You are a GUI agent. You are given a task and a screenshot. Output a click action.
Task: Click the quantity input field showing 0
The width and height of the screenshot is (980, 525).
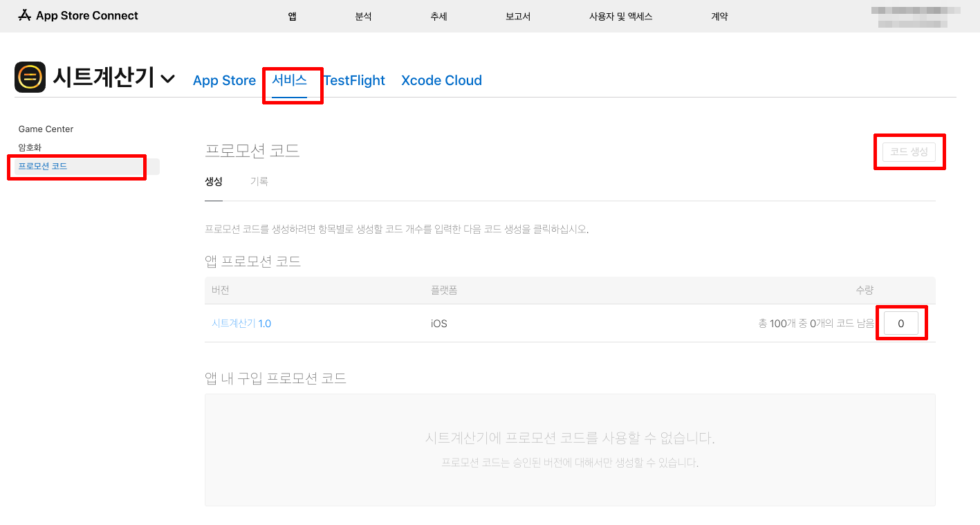pyautogui.click(x=900, y=323)
